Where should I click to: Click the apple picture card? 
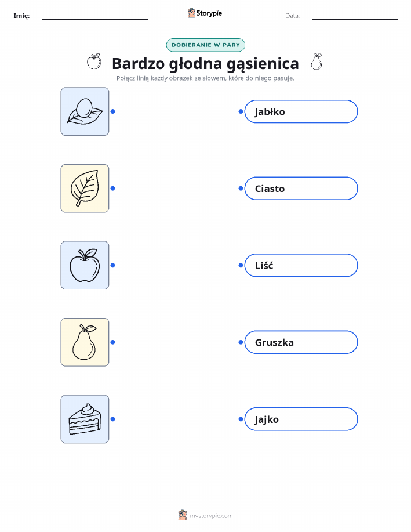pyautogui.click(x=85, y=265)
